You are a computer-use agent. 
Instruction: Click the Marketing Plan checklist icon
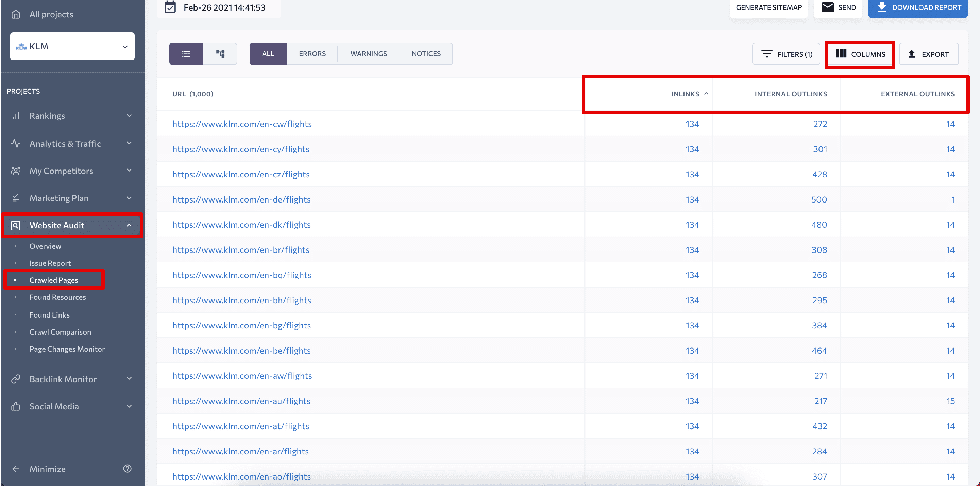pos(16,198)
